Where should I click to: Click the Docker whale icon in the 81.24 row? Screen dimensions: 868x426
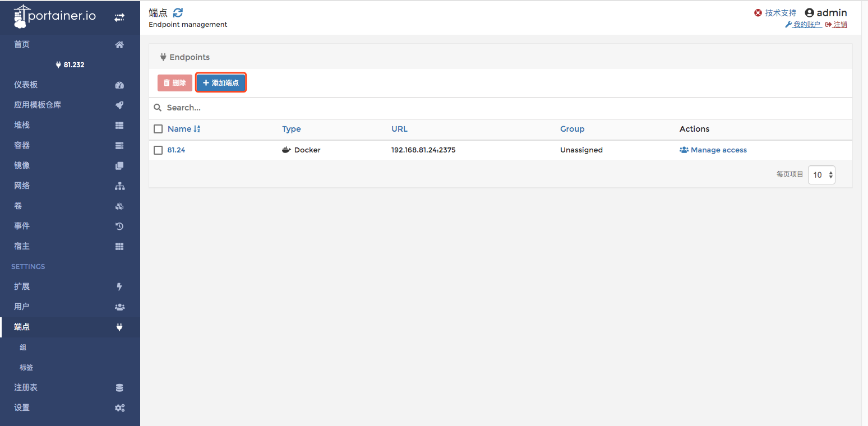click(x=287, y=150)
